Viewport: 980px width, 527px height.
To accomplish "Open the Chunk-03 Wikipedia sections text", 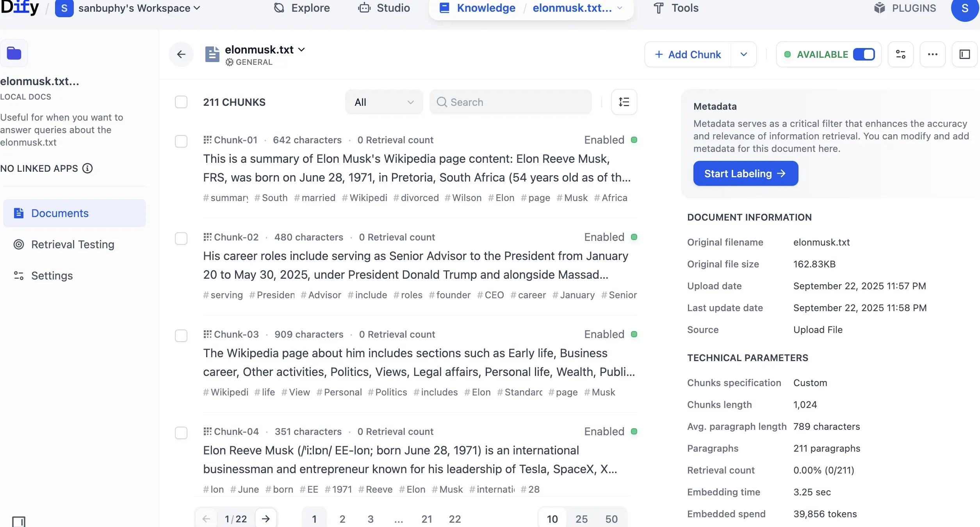I will point(419,363).
